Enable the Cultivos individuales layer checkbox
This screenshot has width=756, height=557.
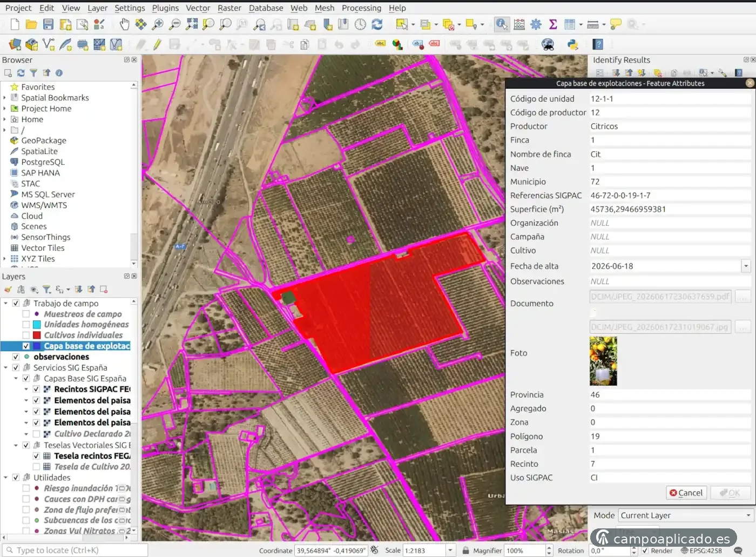pos(26,335)
